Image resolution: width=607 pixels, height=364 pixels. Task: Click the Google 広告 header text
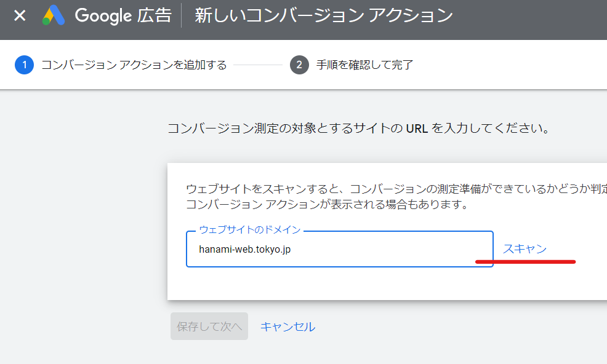tap(123, 15)
